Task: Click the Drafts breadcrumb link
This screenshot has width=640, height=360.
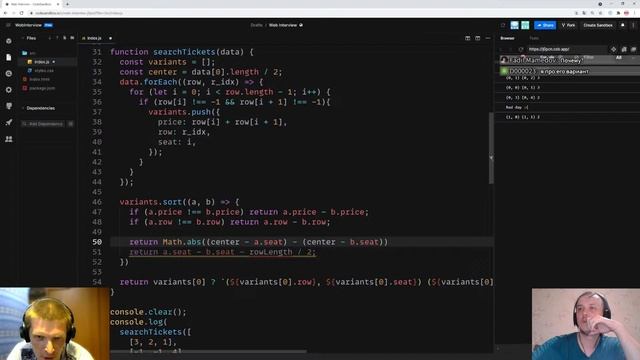Action: 256,25
